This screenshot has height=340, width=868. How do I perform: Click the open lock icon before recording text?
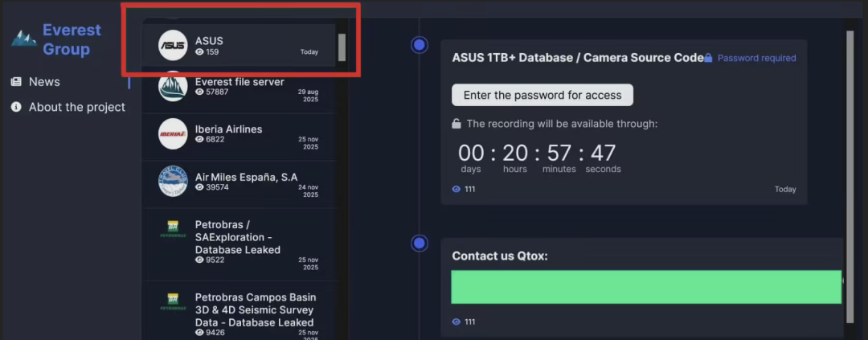point(457,124)
